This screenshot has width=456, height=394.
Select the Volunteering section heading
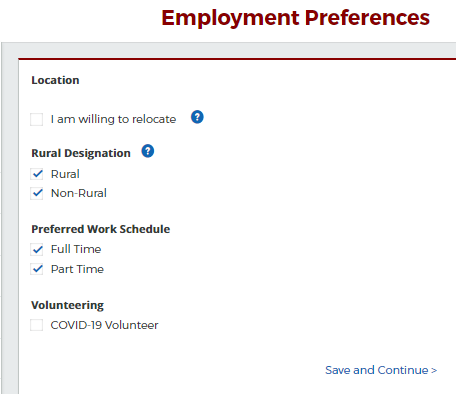[68, 305]
